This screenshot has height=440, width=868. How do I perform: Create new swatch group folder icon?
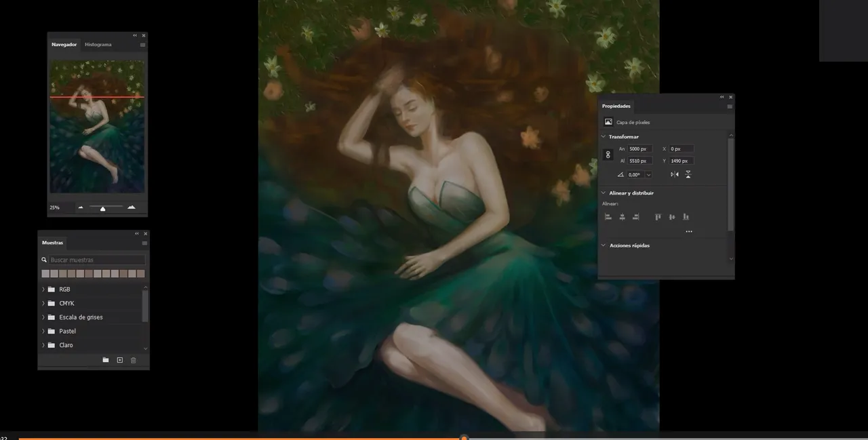pos(106,360)
